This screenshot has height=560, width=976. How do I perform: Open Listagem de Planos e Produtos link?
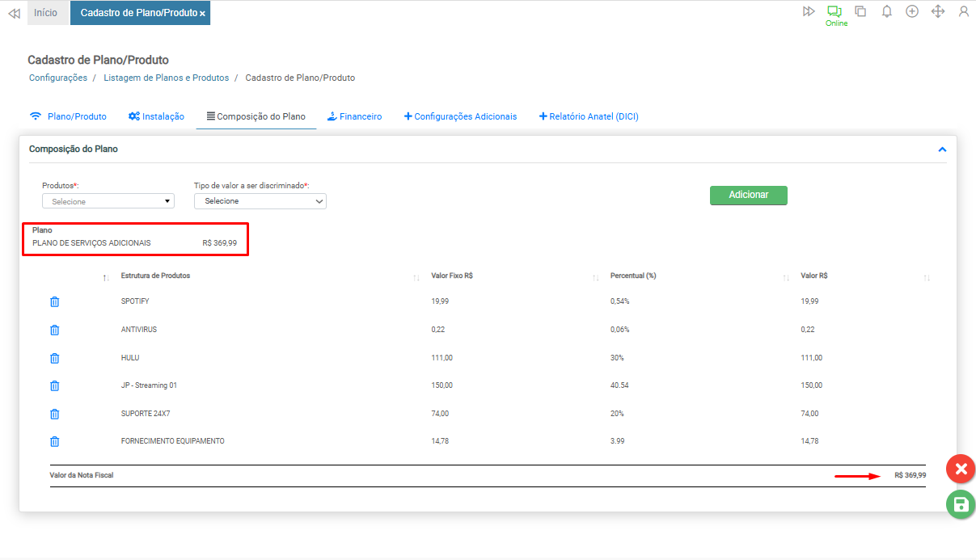[x=166, y=78]
